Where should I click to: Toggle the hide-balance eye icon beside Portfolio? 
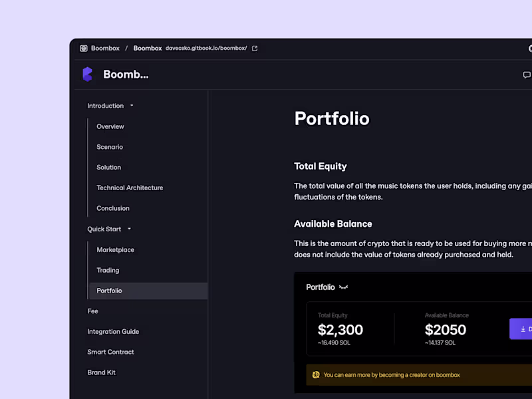(343, 287)
